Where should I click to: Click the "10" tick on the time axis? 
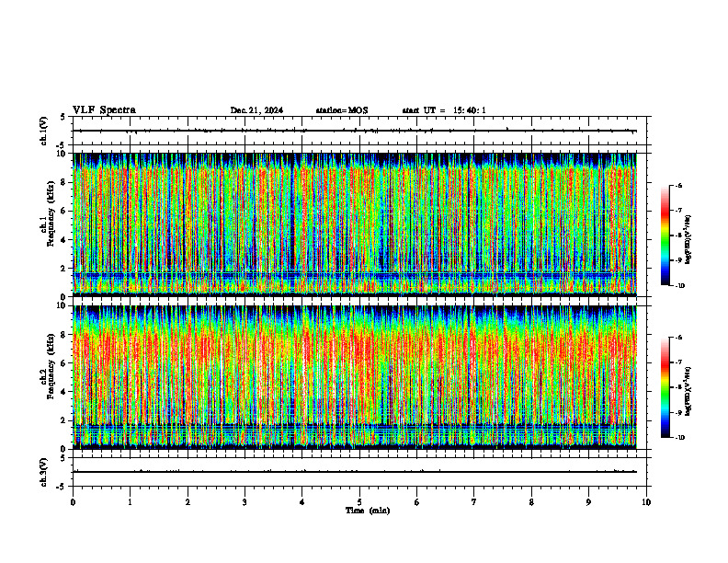[x=646, y=502]
